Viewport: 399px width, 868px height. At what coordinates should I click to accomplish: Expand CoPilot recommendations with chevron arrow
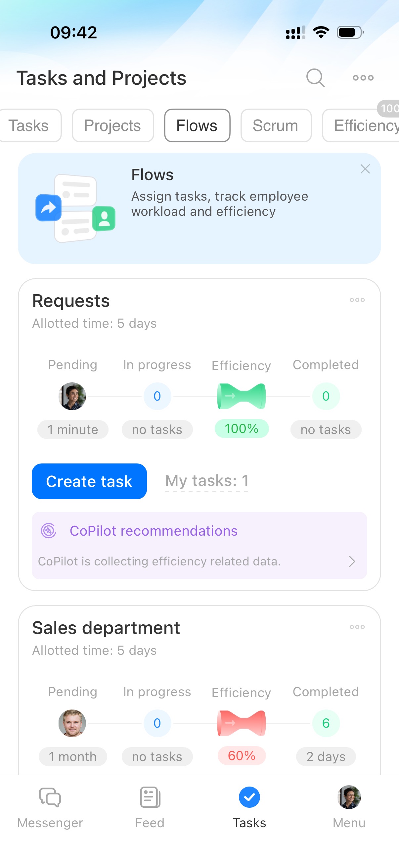coord(352,561)
